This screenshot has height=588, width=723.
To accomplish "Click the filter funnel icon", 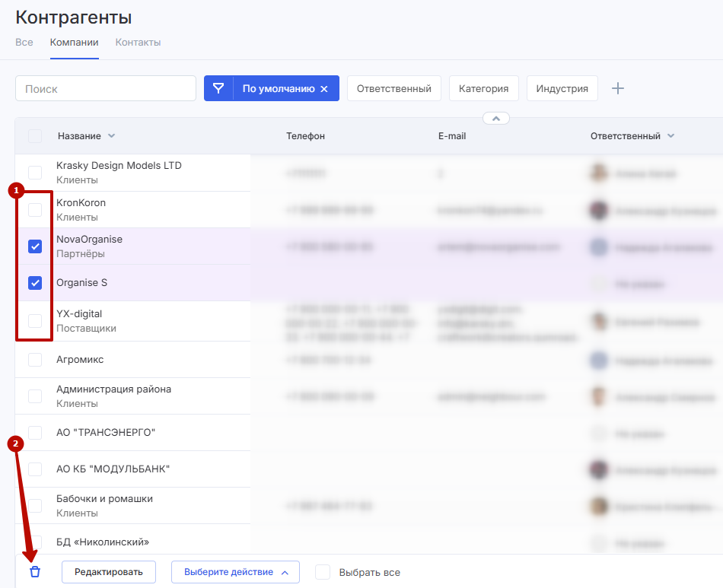I will point(218,88).
